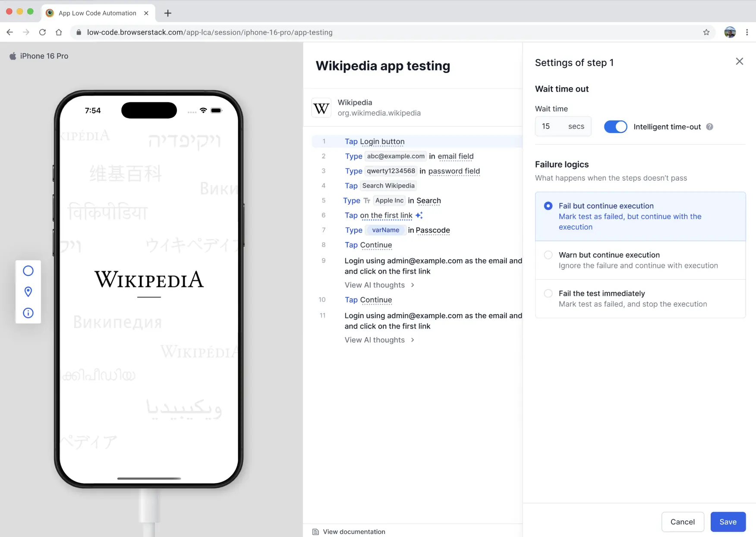Select the record circle icon in the sidebar

(28, 271)
